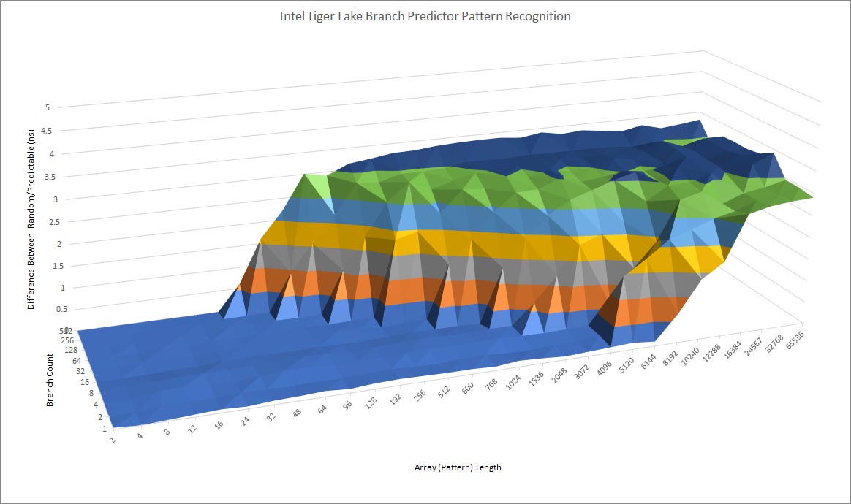Select the 5120 pattern length label

coord(627,366)
